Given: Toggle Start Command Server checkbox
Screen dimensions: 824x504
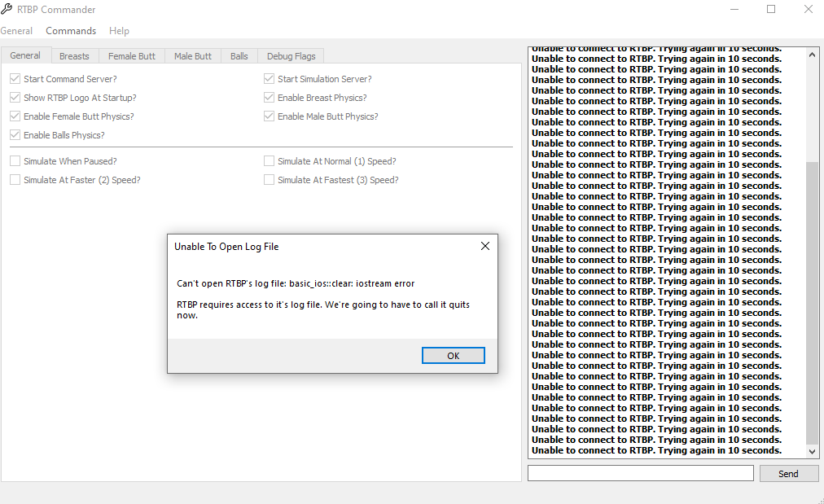Looking at the screenshot, I should click(x=15, y=79).
